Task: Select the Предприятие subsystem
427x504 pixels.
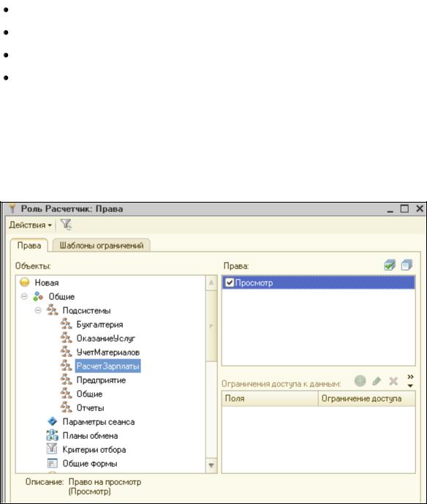Action: [x=101, y=380]
